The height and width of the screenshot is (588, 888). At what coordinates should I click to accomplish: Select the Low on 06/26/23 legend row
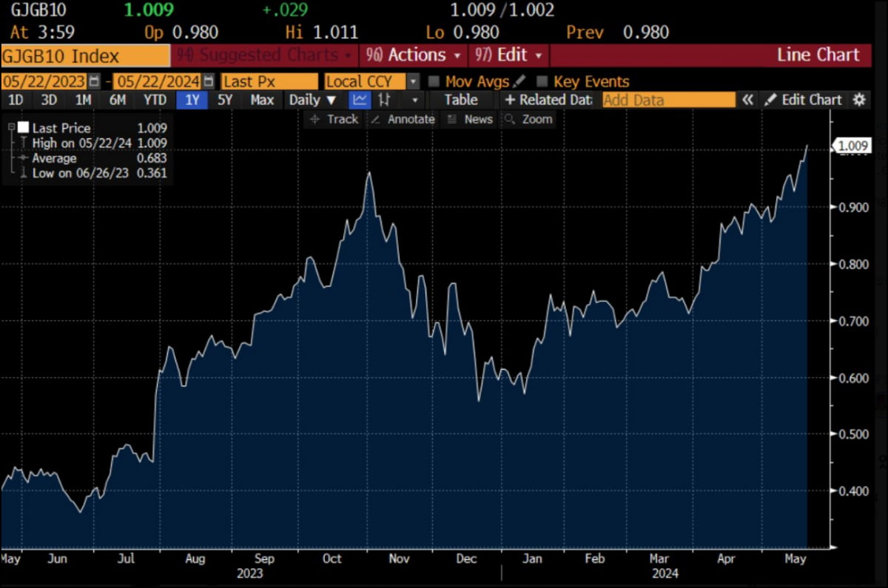(92, 173)
